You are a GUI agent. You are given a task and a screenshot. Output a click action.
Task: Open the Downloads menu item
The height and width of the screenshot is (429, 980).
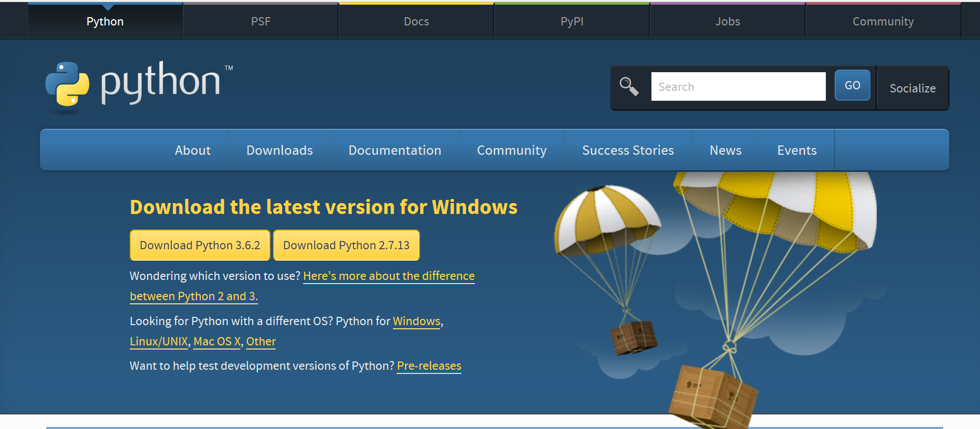click(x=280, y=150)
